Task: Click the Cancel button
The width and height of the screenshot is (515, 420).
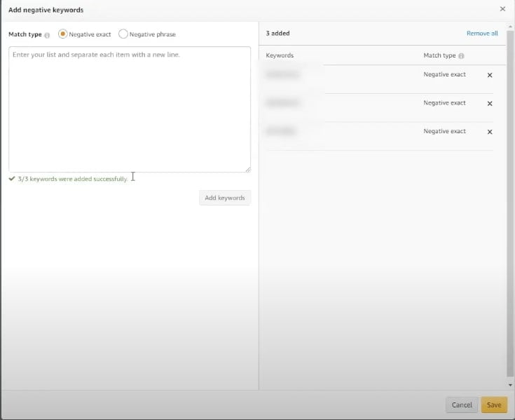Action: [462, 405]
